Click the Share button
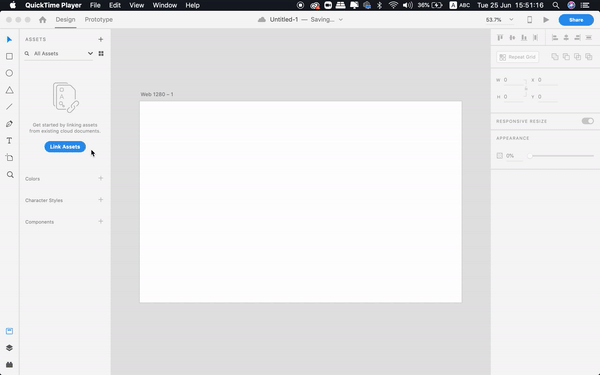 (576, 20)
